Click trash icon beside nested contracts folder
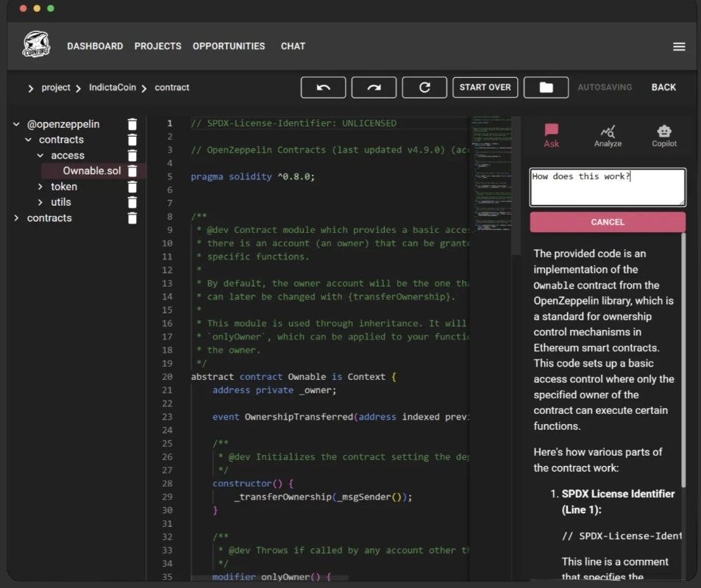 (132, 140)
